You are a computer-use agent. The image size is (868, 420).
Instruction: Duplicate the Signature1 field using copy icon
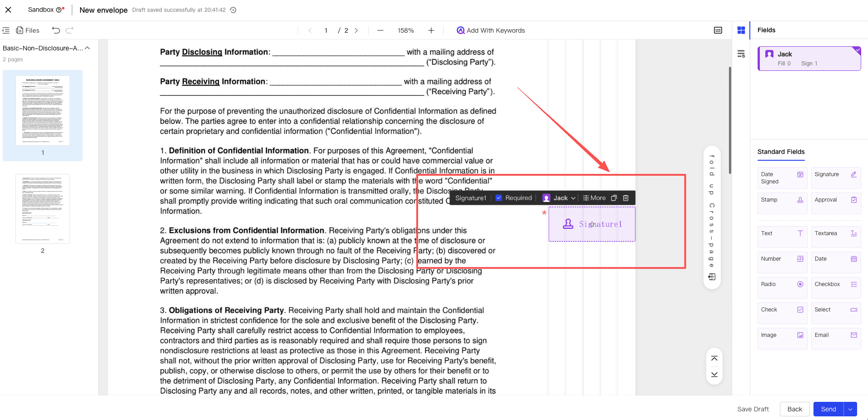click(x=614, y=198)
